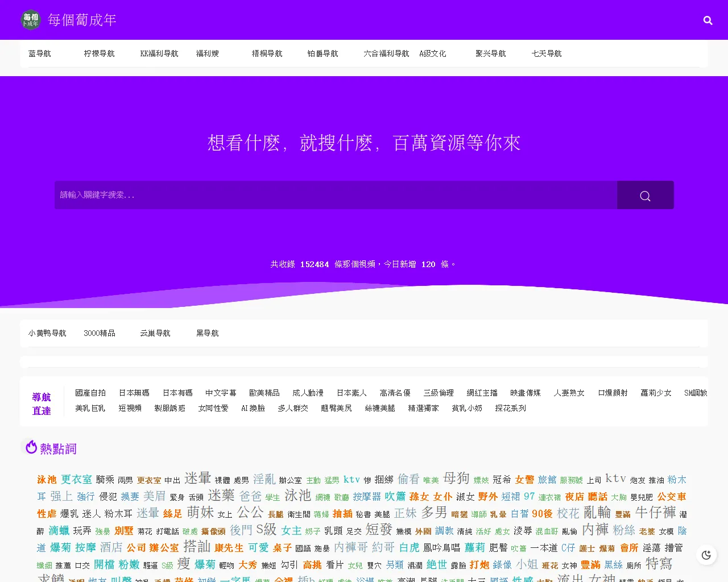
Task: Select the 梧桐导航 link
Action: tap(267, 53)
